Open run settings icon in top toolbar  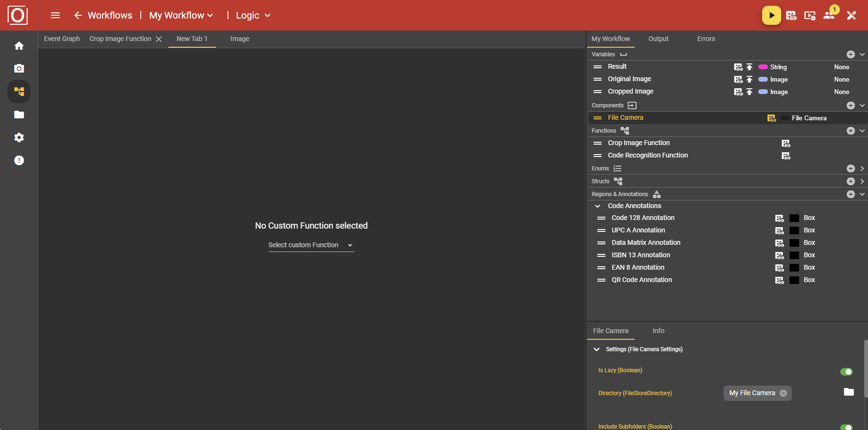pyautogui.click(x=809, y=15)
